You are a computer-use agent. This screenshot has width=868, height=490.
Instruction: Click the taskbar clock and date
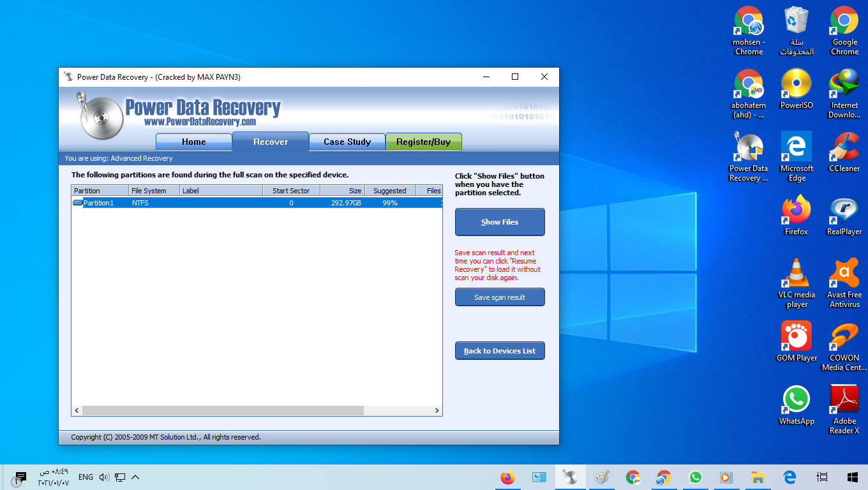54,477
